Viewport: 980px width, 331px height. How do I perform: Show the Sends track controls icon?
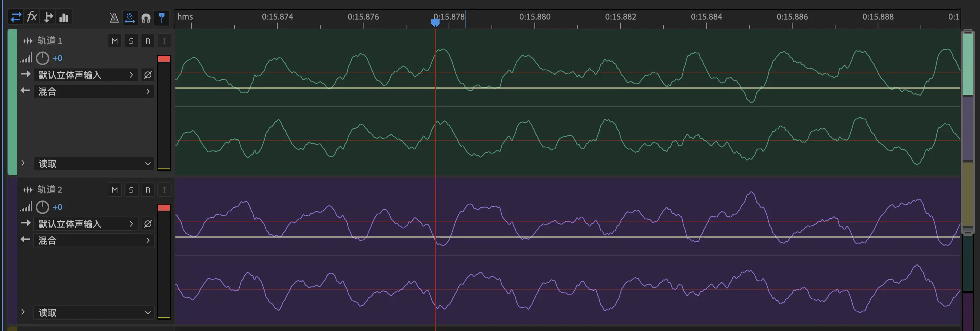(x=48, y=17)
